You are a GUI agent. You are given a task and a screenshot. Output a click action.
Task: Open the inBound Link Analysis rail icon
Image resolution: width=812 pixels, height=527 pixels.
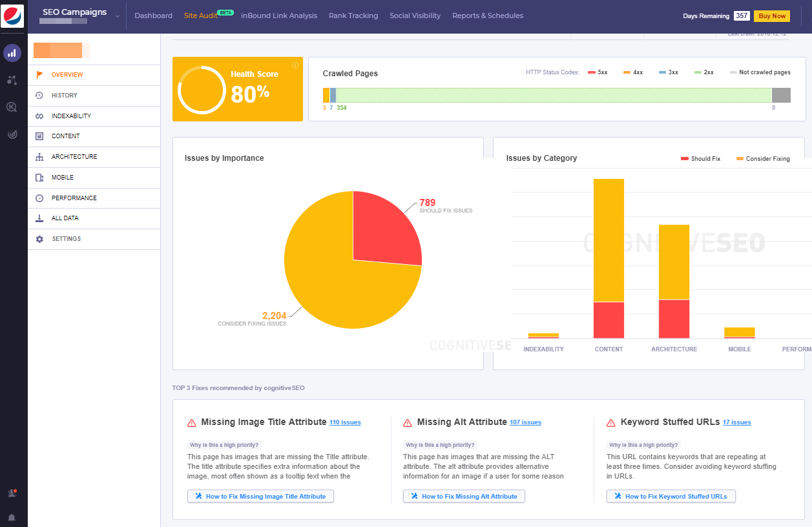[x=12, y=80]
